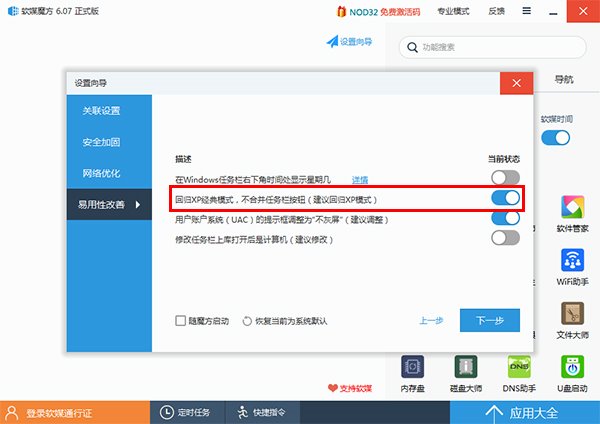Open the 应用大全 button
Screen dimensions: 600x424
pyautogui.click(x=525, y=413)
